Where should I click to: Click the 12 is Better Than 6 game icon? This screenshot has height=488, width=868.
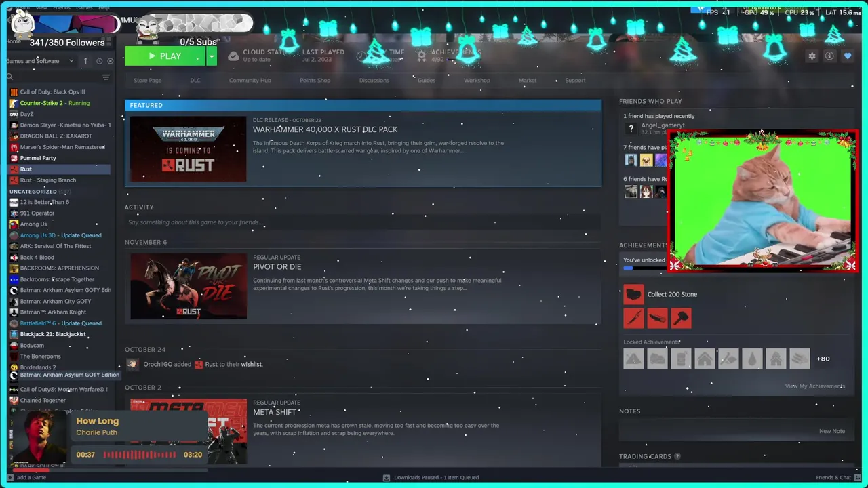click(14, 202)
